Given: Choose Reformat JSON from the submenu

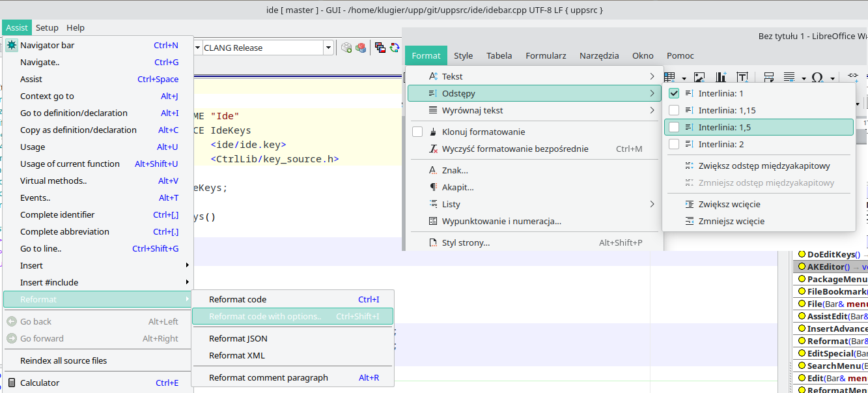Looking at the screenshot, I should pyautogui.click(x=238, y=338).
